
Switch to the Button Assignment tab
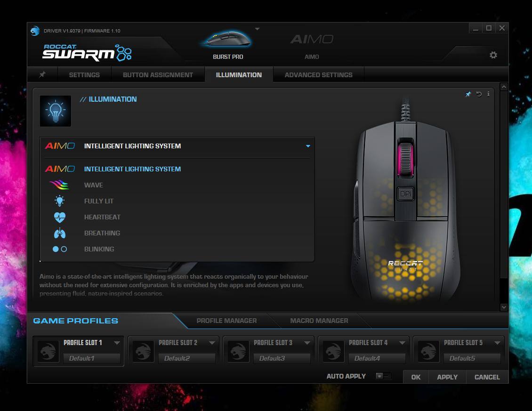click(x=158, y=74)
